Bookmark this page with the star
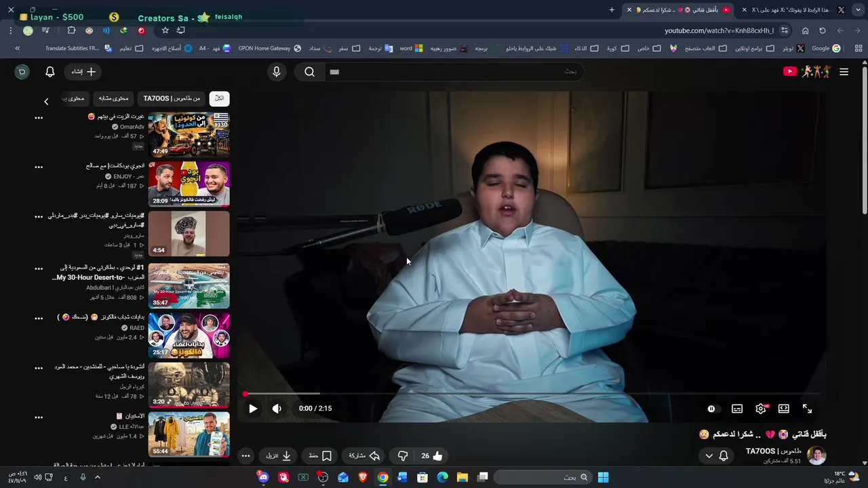 165,30
